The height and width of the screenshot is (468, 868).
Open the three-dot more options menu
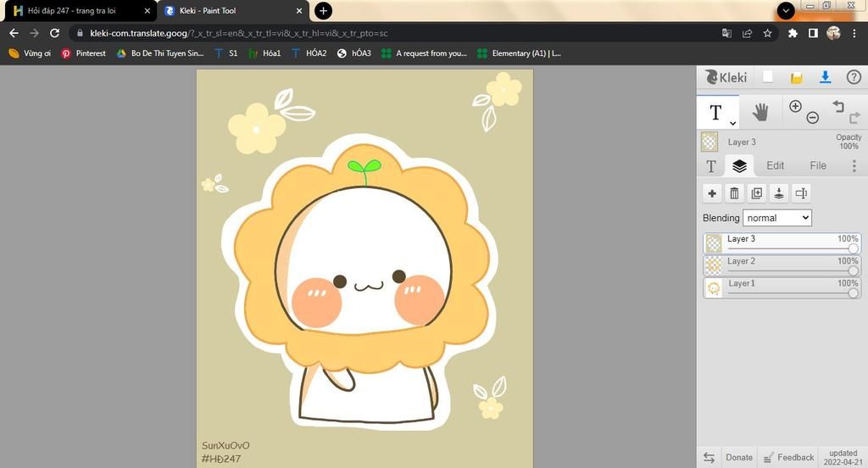[854, 165]
